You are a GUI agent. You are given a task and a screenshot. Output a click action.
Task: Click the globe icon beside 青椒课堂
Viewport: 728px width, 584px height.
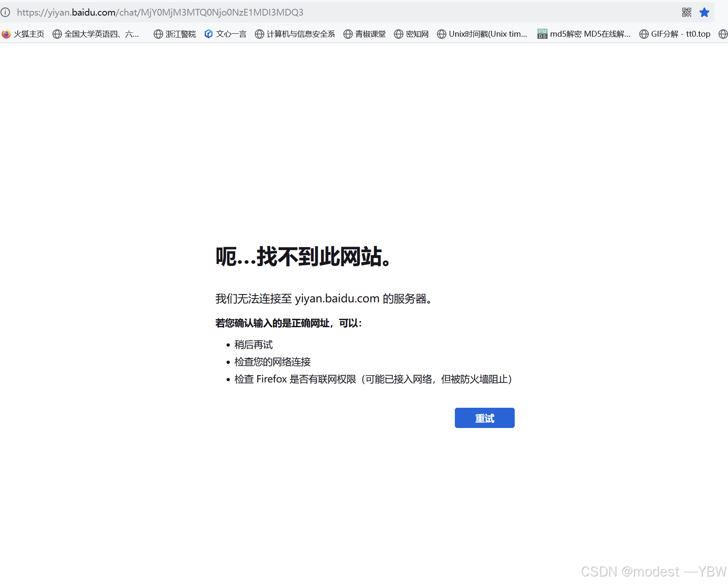tap(348, 34)
